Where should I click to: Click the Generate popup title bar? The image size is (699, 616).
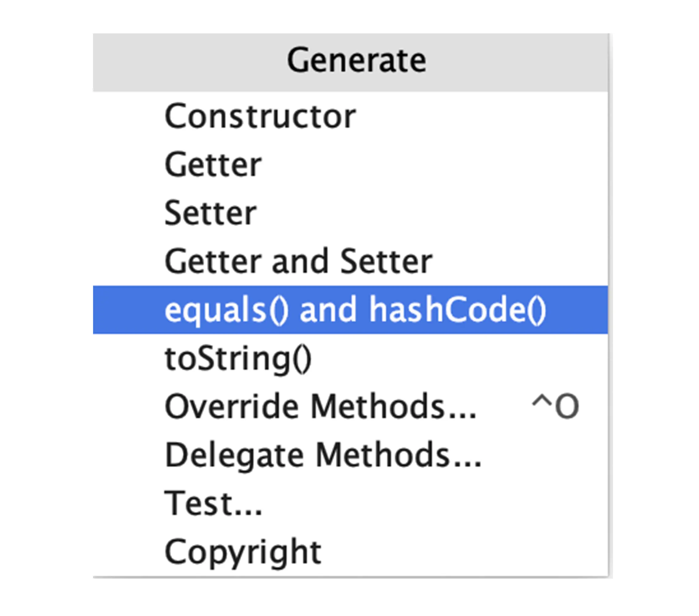point(350,63)
